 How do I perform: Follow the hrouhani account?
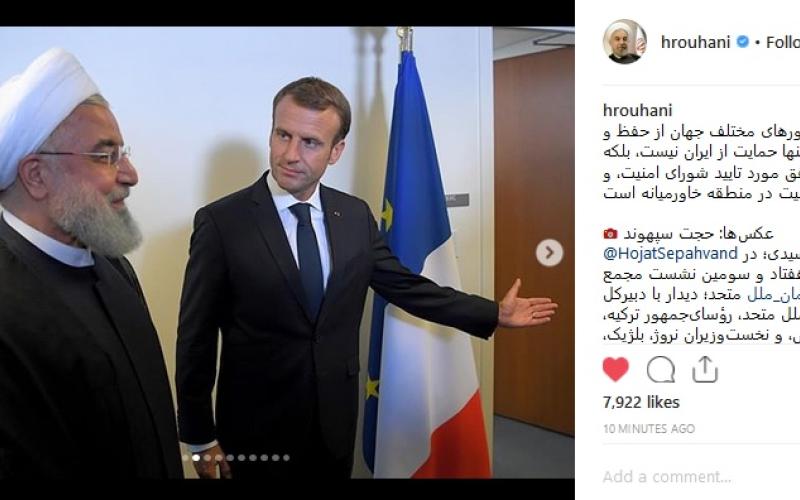point(783,42)
